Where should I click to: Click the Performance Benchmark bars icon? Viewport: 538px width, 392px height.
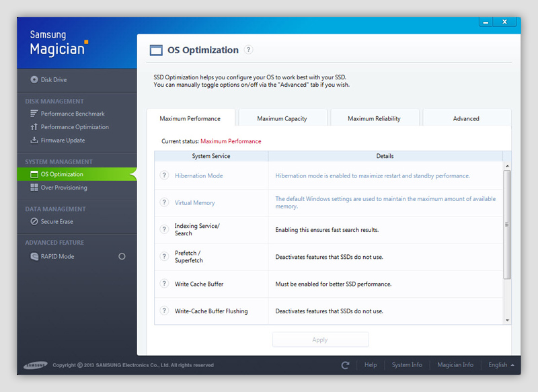pyautogui.click(x=34, y=114)
